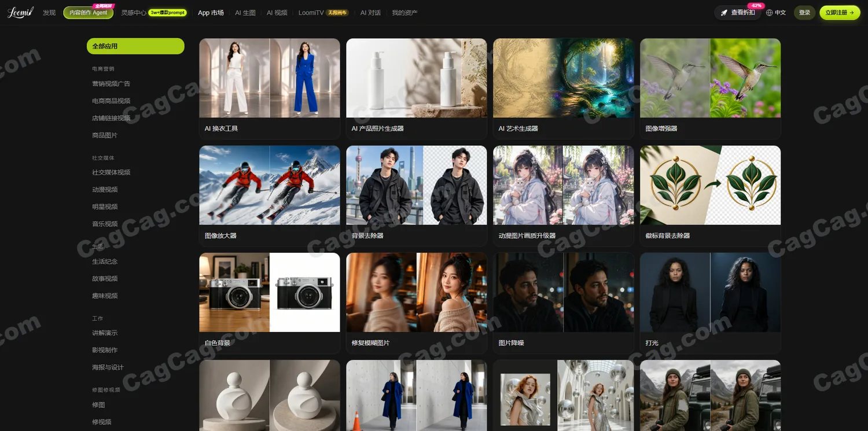868x431 pixels.
Task: Click the globe language icon
Action: 769,13
